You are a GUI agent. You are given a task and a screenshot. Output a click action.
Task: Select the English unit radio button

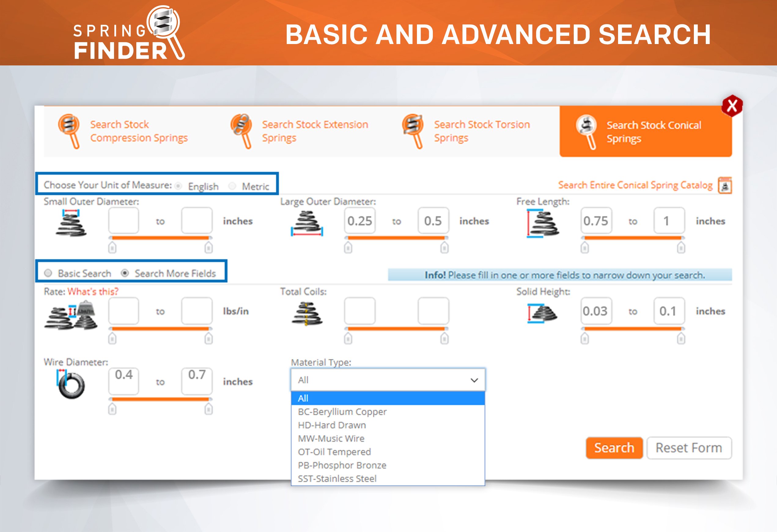tap(179, 186)
